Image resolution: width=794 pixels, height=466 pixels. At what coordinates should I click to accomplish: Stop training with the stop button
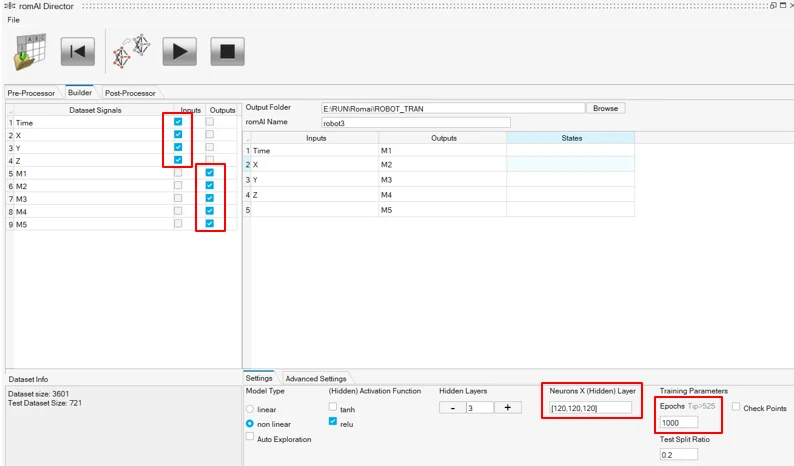[x=227, y=51]
